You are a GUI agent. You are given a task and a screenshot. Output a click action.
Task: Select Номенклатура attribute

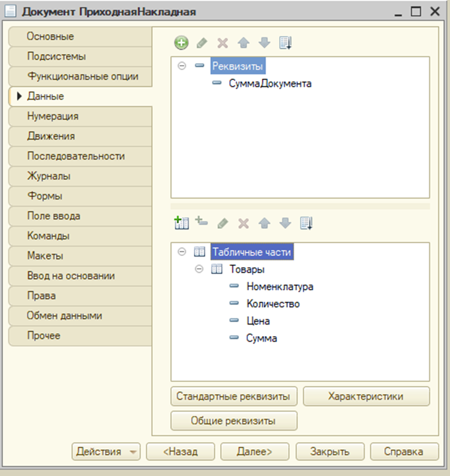(280, 286)
